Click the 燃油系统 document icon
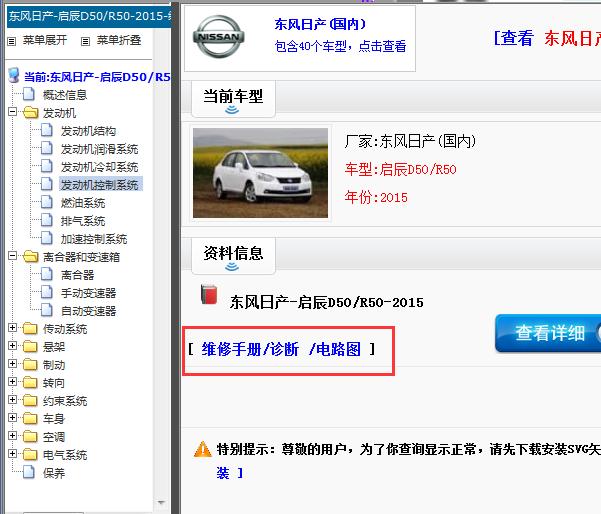Image resolution: width=601 pixels, height=514 pixels. point(47,202)
